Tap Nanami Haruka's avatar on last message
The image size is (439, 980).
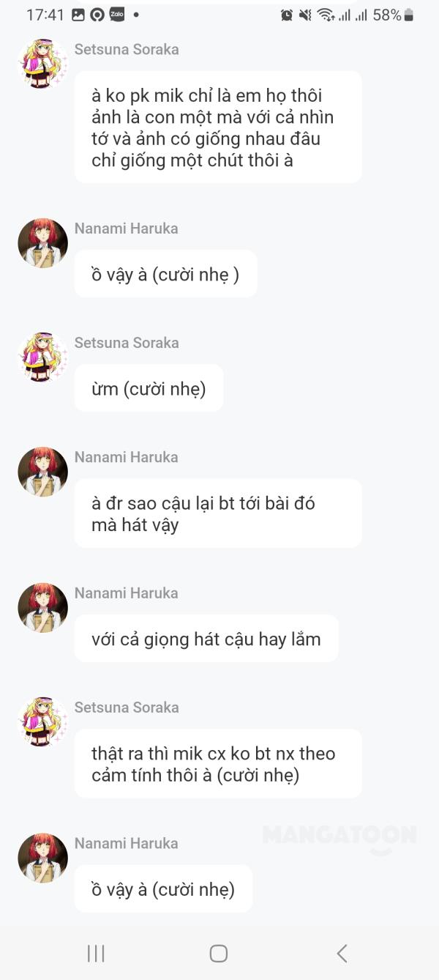coord(42,858)
